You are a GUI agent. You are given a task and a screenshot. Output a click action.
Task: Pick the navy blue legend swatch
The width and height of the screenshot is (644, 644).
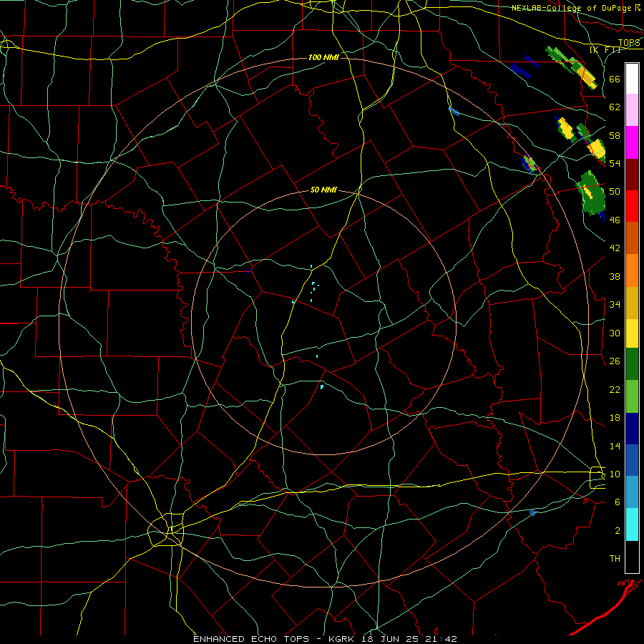click(632, 429)
